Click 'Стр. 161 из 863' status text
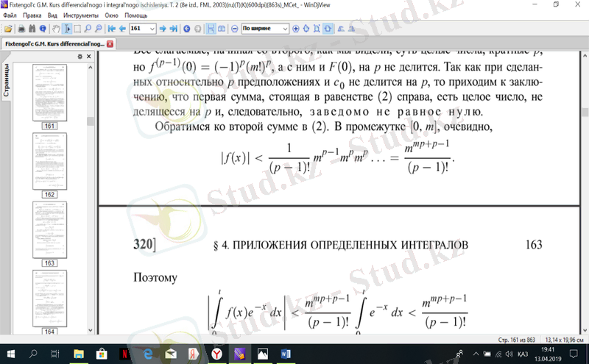Image resolution: width=589 pixels, height=364 pixels. point(517,340)
